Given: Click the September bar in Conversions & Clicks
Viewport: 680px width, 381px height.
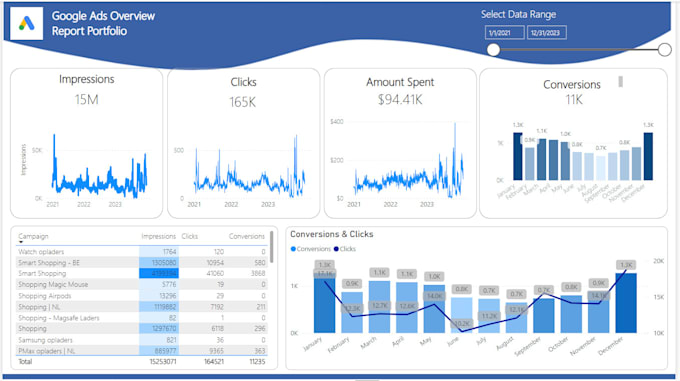Looking at the screenshot, I should [544, 316].
